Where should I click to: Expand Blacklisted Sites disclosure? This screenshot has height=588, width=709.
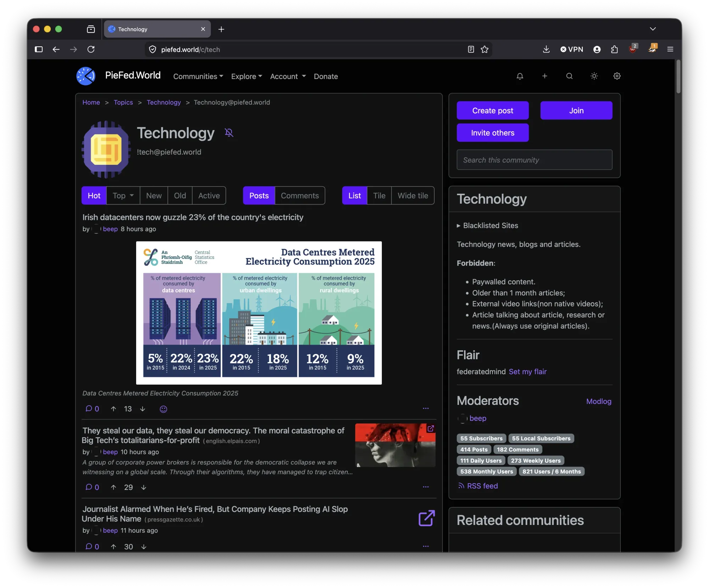point(487,226)
